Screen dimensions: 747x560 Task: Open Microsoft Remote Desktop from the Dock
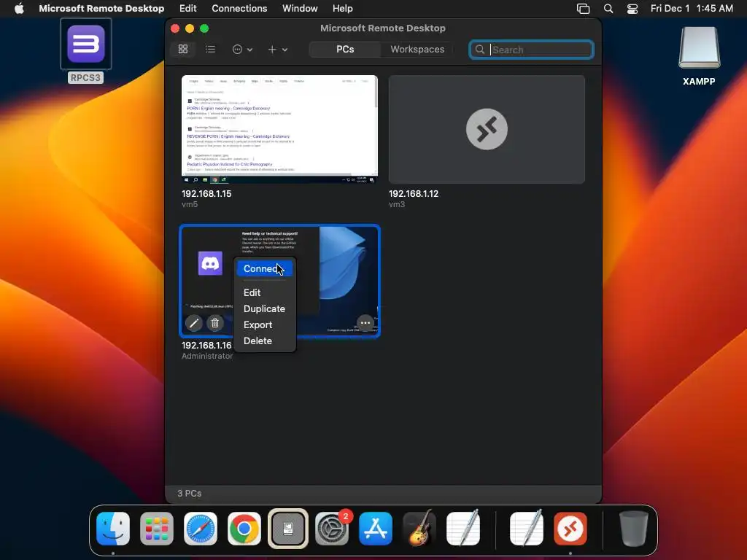coord(570,529)
